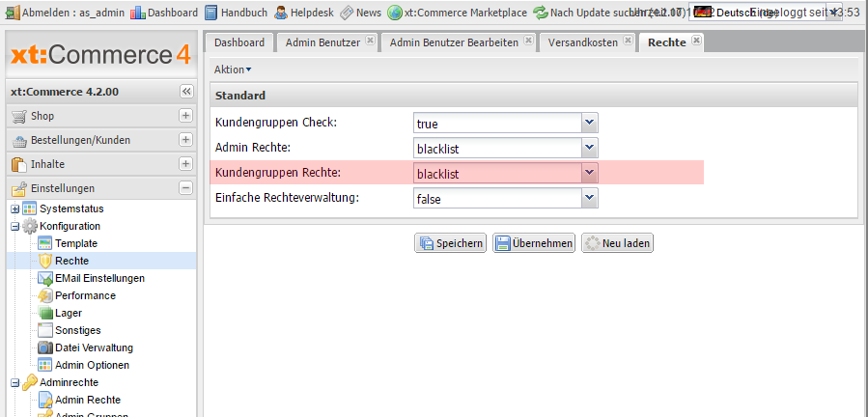
Task: Click the Template icon in tree
Action: [x=45, y=243]
